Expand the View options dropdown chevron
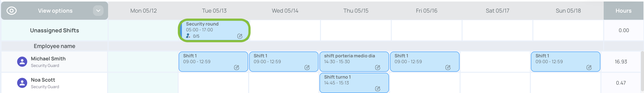The image size is (644, 93). click(98, 11)
